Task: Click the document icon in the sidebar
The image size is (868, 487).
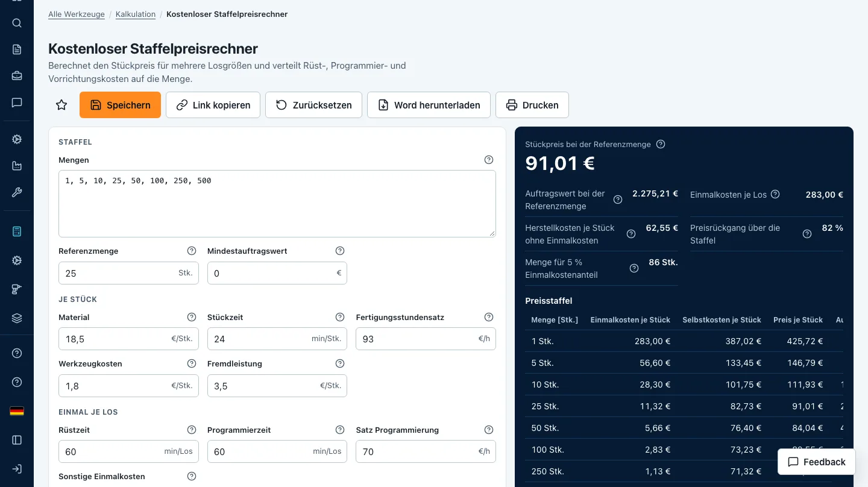Action: (x=17, y=49)
